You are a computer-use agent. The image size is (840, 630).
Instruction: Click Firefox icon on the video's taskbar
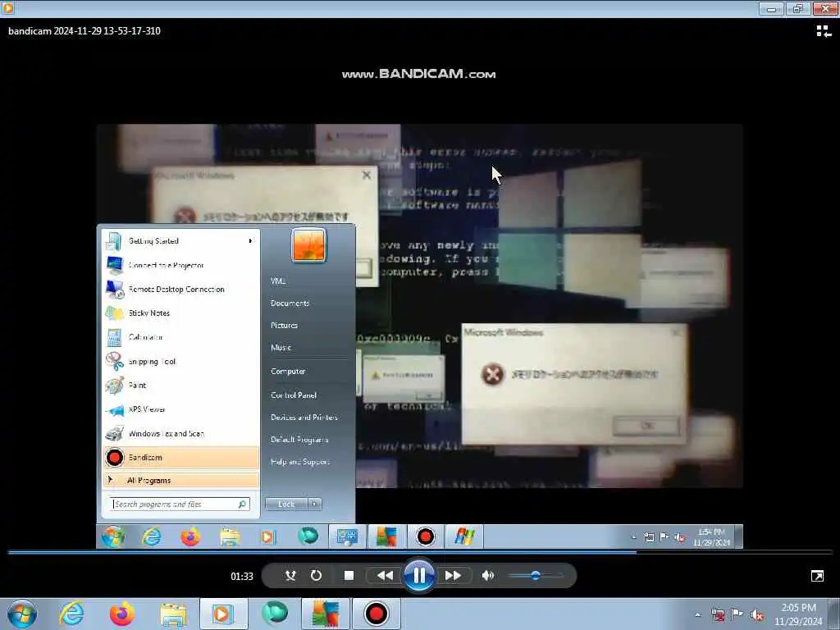[190, 536]
